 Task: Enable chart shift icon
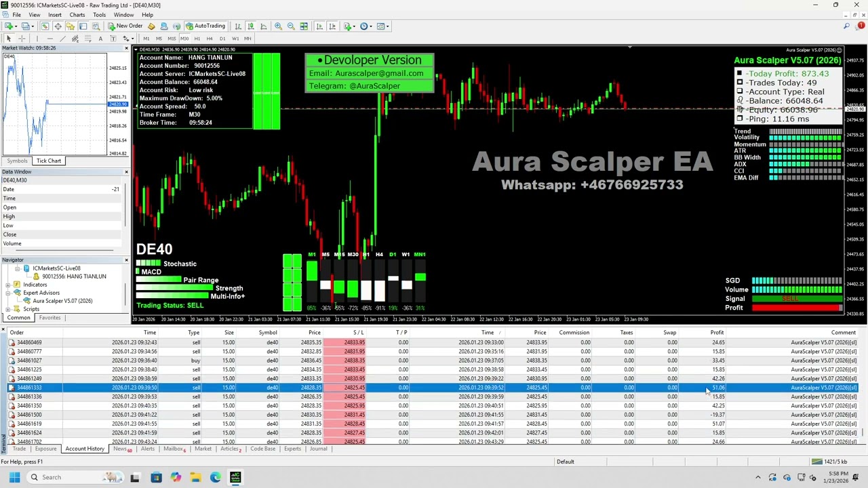tap(332, 26)
